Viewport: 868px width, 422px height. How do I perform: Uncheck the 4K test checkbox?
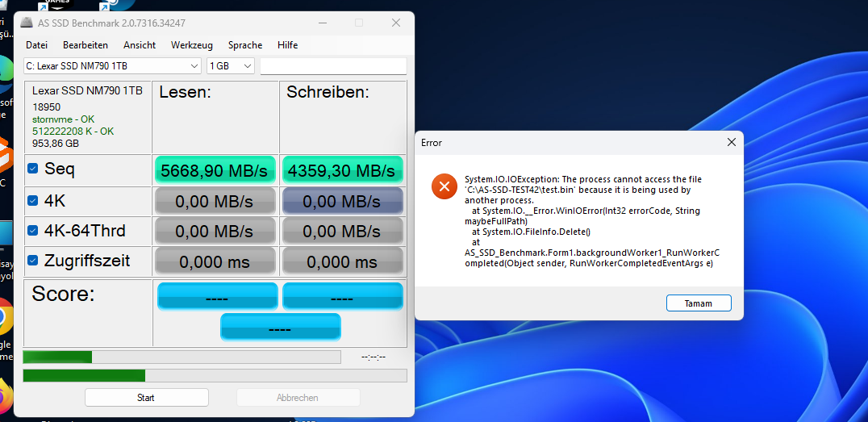click(32, 200)
